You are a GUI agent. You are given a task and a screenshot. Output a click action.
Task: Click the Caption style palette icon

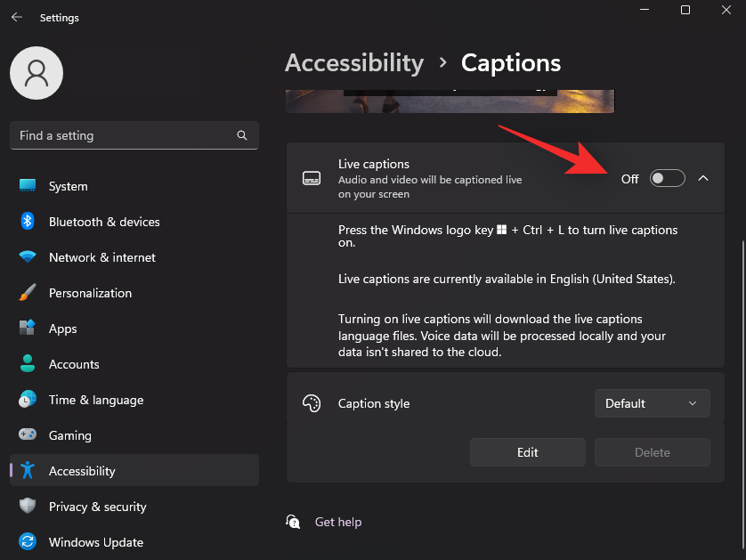[x=311, y=402]
